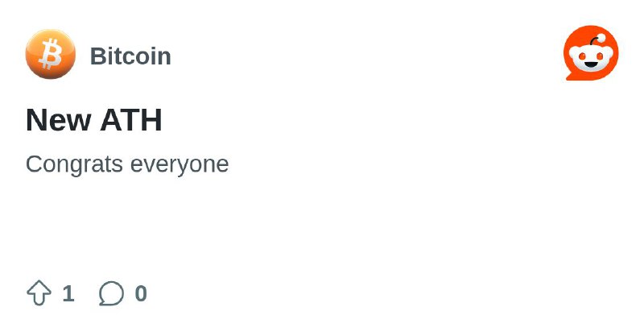
Task: Open the Bitcoin subreddit name link
Action: click(x=130, y=56)
